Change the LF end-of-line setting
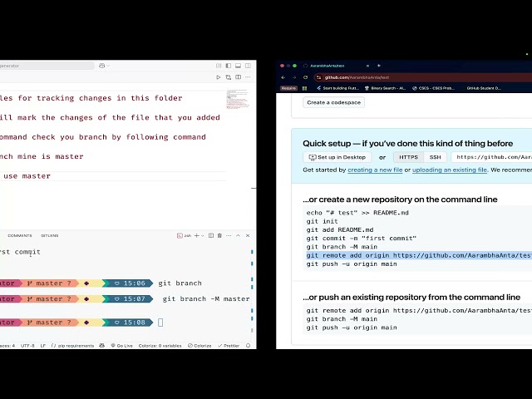This screenshot has height=399, width=532. pyautogui.click(x=42, y=346)
